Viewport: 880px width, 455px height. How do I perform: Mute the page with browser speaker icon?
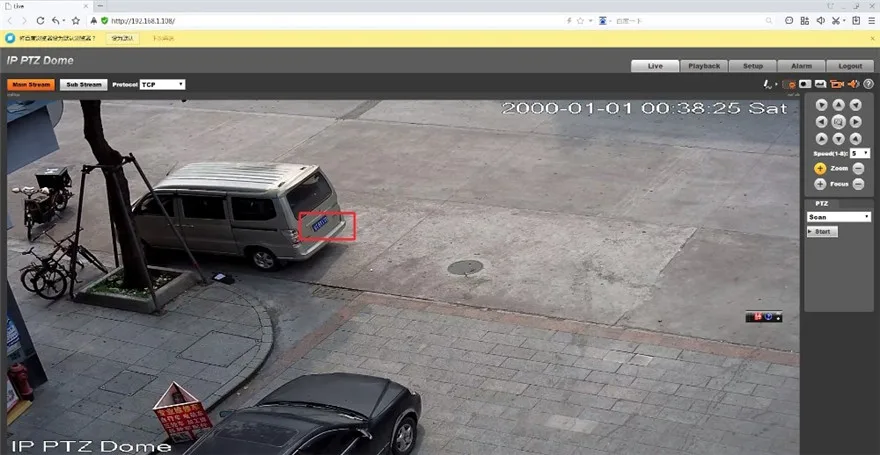(x=821, y=21)
